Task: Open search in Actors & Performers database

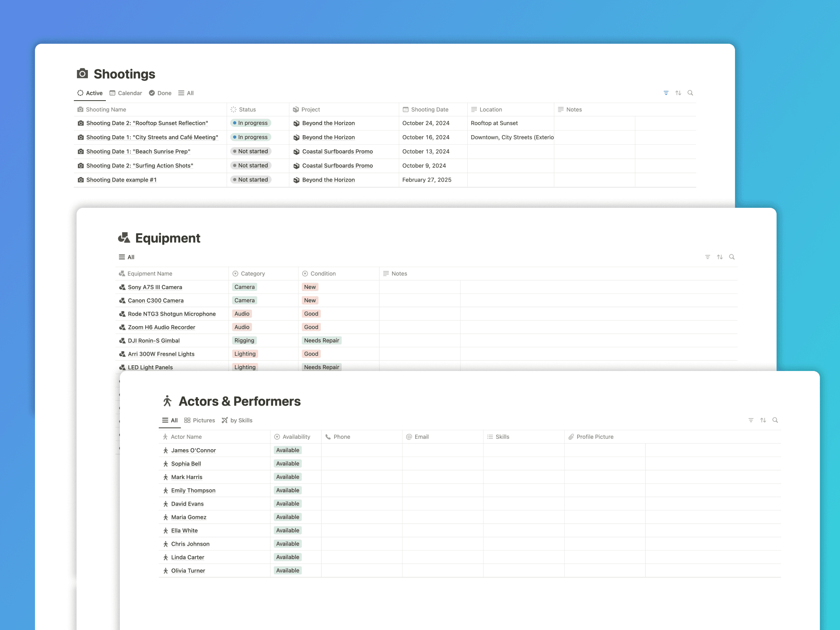Action: coord(775,420)
